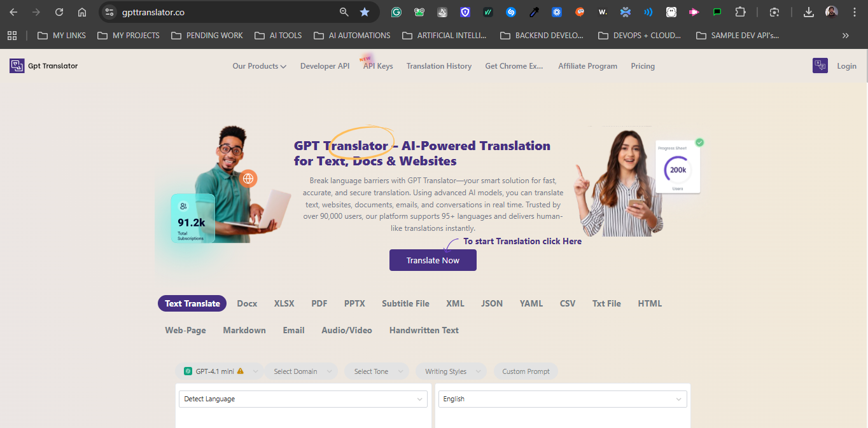Viewport: 868px width, 428px height.
Task: Open the AI TOOLS bookmark folder
Action: point(278,36)
